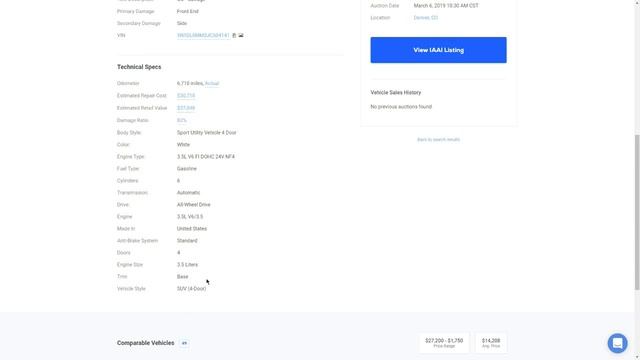Click the 'Comparable Vehicles' heading
Image resolution: width=640 pixels, height=360 pixels.
tap(146, 343)
